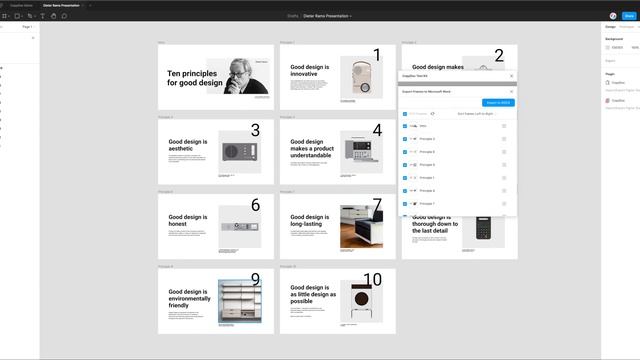This screenshot has height=360, width=640.
Task: Select the Frame tool in the toolbar
Action: tap(4, 16)
